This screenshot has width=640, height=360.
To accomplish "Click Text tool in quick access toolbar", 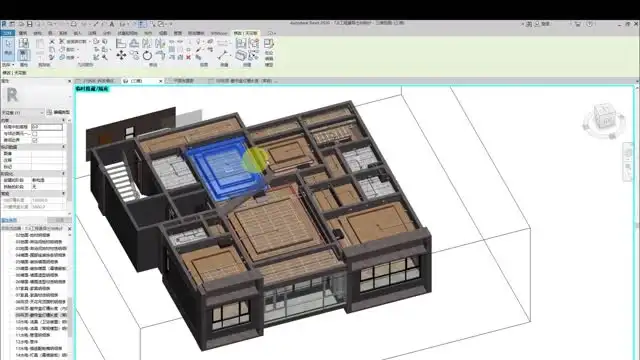I will pyautogui.click(x=111, y=24).
